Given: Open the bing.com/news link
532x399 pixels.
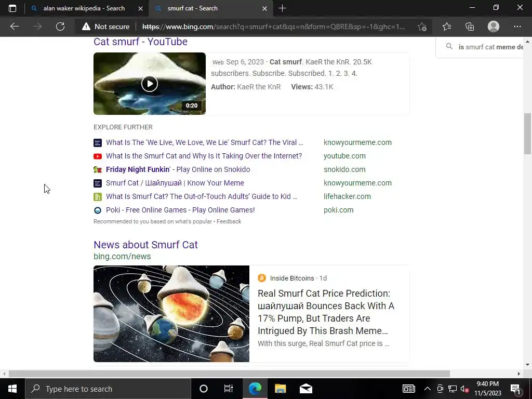Looking at the screenshot, I should pyautogui.click(x=122, y=257).
